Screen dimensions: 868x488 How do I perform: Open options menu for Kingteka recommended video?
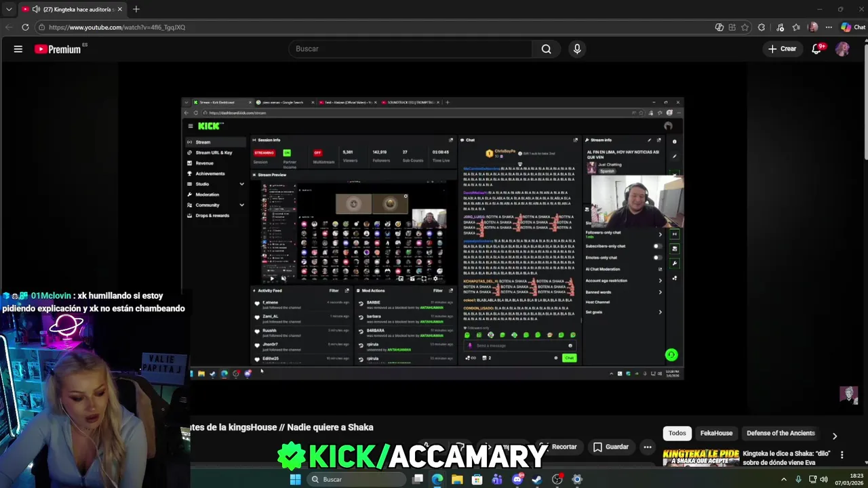click(x=842, y=455)
